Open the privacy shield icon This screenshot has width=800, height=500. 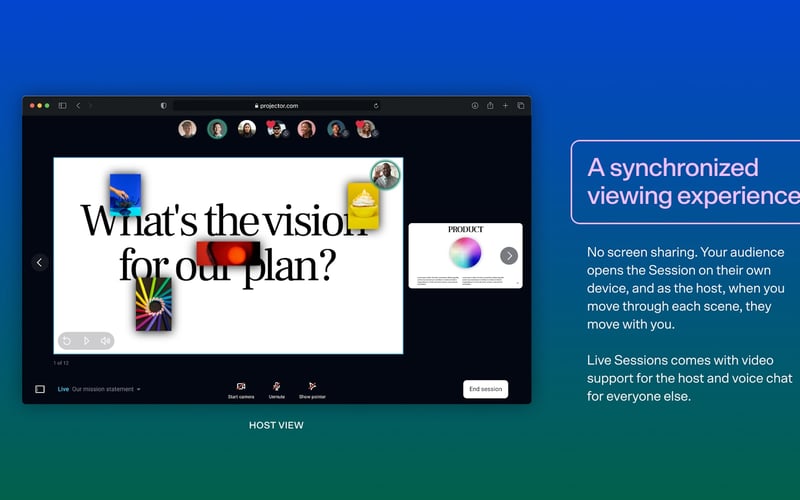163,106
